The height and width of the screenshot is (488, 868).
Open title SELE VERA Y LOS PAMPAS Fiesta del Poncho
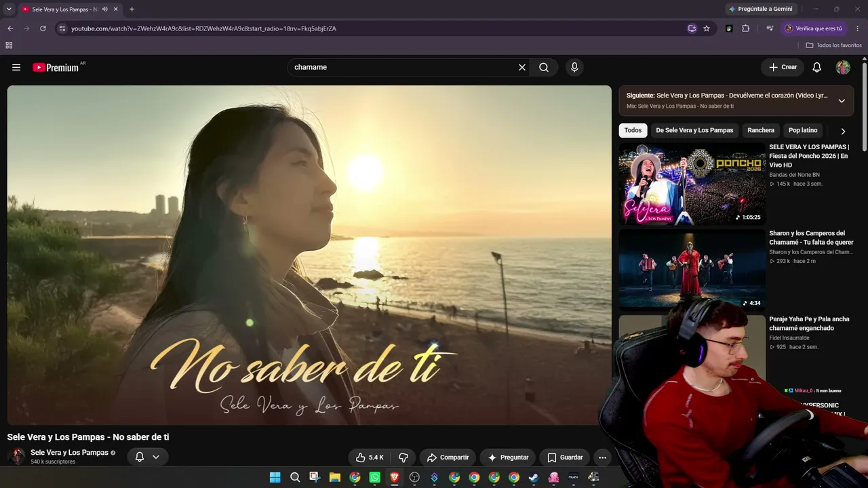(x=809, y=156)
